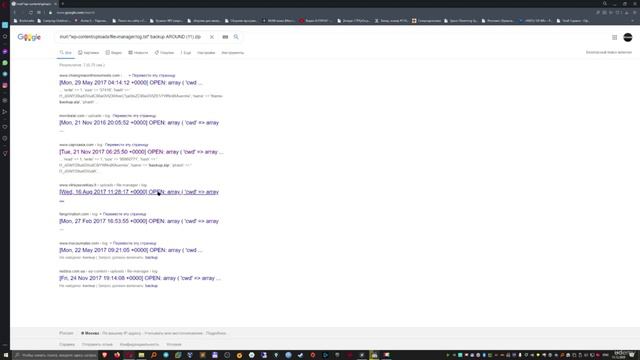Open Messenger in the Opera sidebar

point(5,52)
